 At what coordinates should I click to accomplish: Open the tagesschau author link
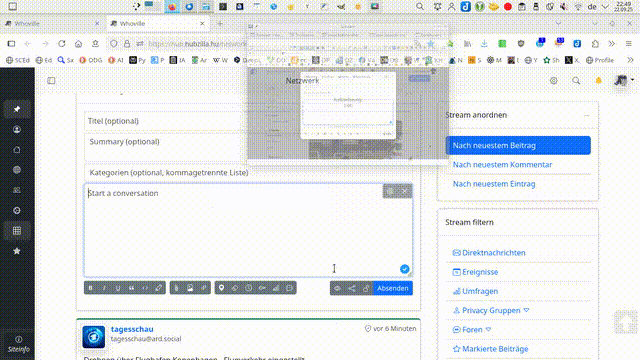(x=132, y=329)
